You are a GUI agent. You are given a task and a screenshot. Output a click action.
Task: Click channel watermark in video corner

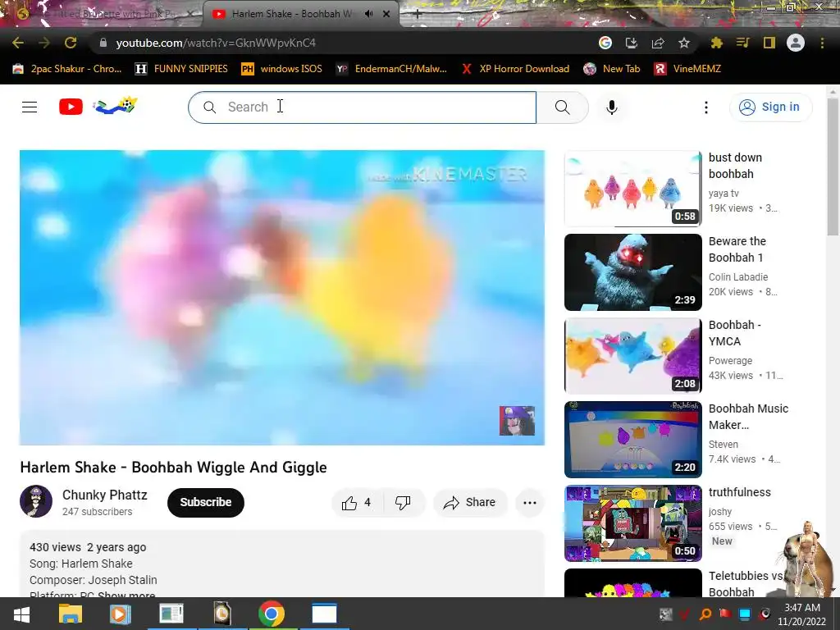pyautogui.click(x=517, y=421)
